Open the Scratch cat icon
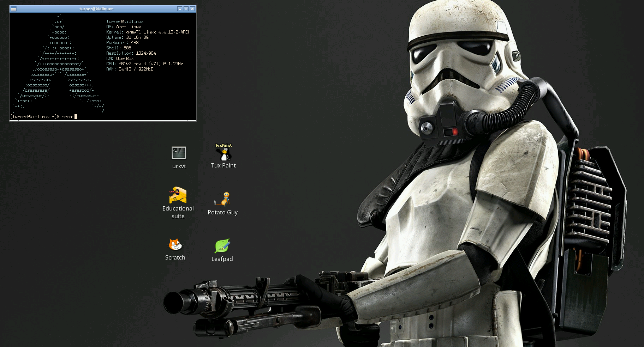This screenshot has height=347, width=644. click(x=175, y=244)
